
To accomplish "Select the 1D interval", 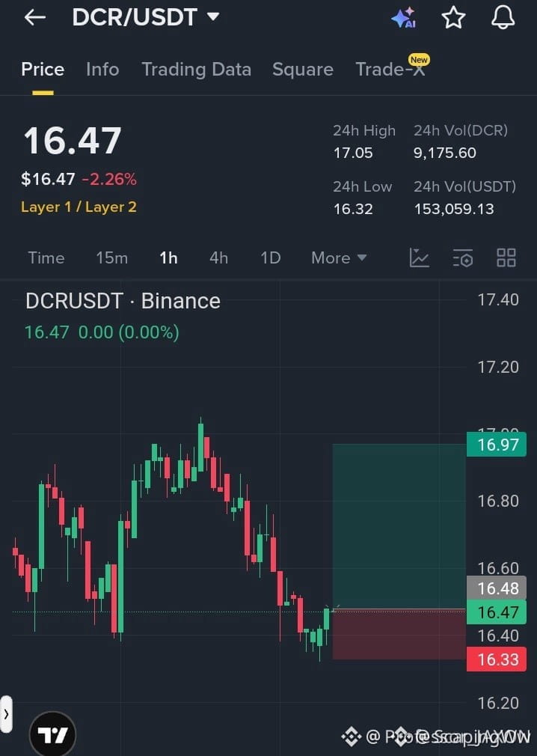I will point(271,258).
